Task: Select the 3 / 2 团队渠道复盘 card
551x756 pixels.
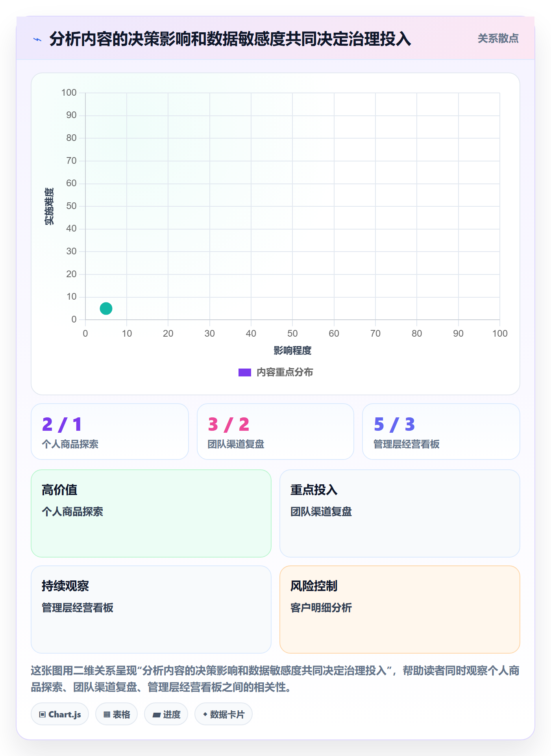Action: pyautogui.click(x=275, y=432)
